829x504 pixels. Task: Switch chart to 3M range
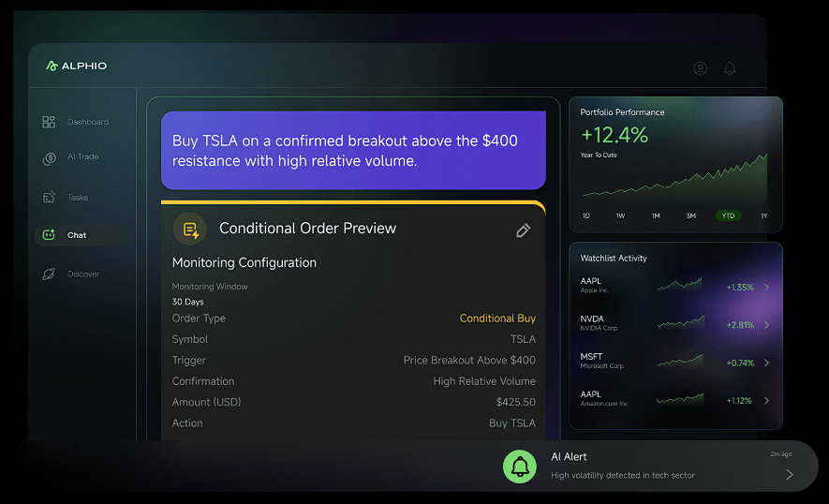(x=691, y=215)
